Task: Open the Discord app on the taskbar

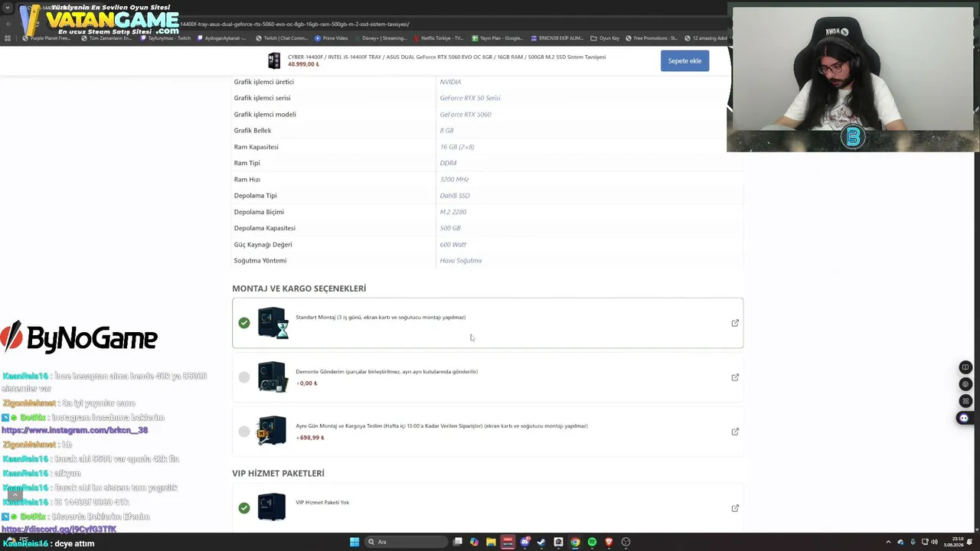Action: click(x=525, y=542)
